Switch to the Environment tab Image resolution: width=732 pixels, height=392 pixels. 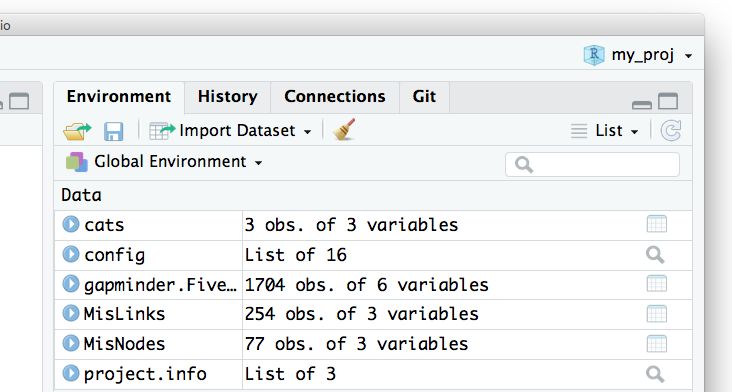(119, 97)
